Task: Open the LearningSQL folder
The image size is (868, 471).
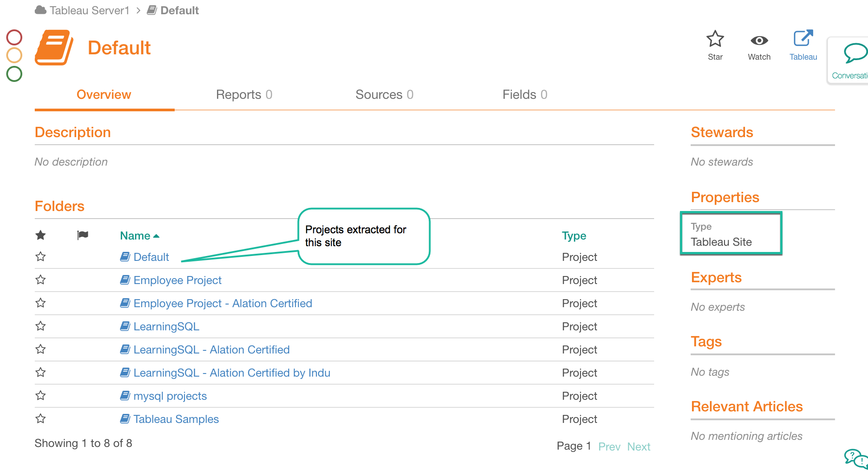Action: pyautogui.click(x=166, y=326)
